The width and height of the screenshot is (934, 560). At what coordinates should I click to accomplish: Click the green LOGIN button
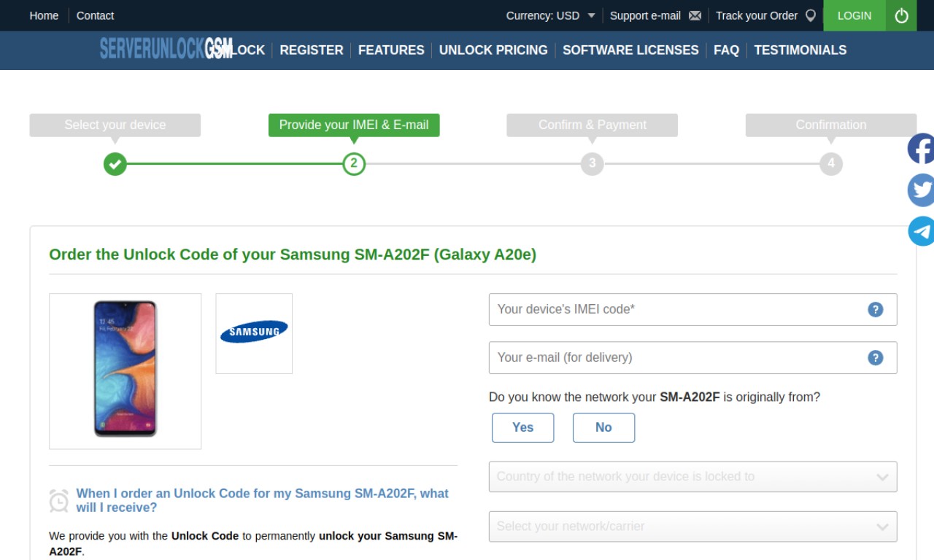tap(854, 15)
